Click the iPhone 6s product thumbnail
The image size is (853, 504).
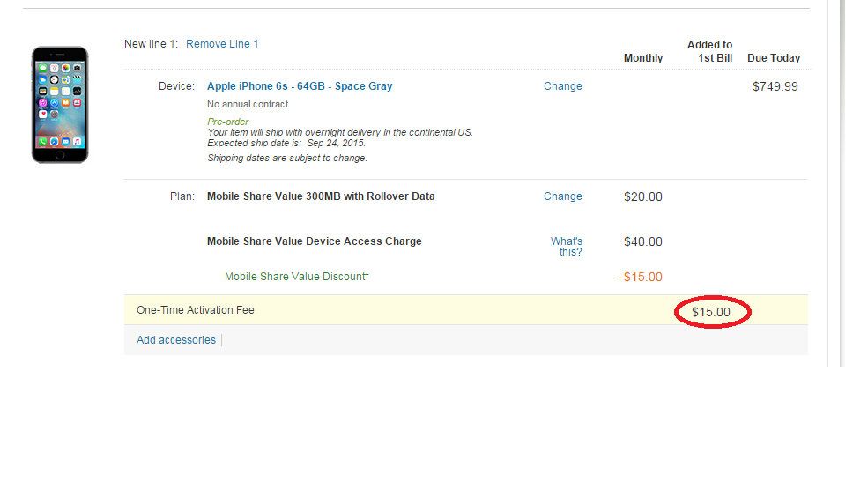[x=60, y=105]
